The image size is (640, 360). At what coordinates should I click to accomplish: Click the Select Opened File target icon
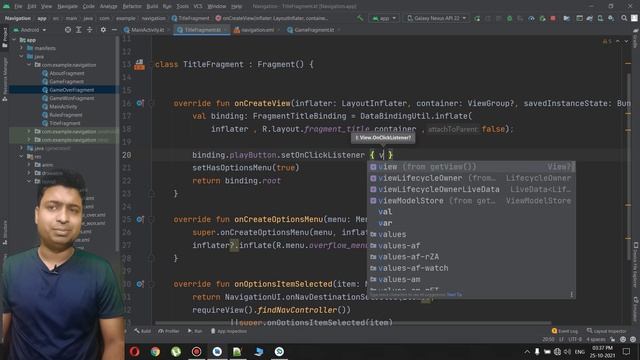68,30
